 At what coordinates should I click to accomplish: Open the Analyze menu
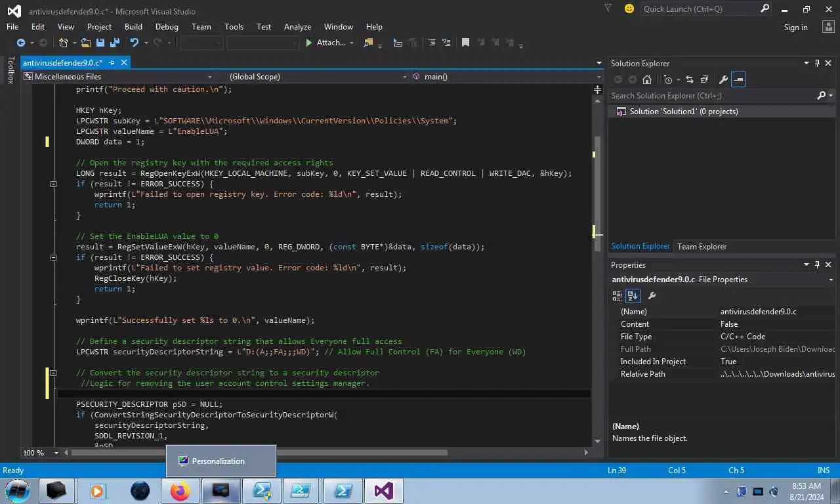click(x=297, y=27)
